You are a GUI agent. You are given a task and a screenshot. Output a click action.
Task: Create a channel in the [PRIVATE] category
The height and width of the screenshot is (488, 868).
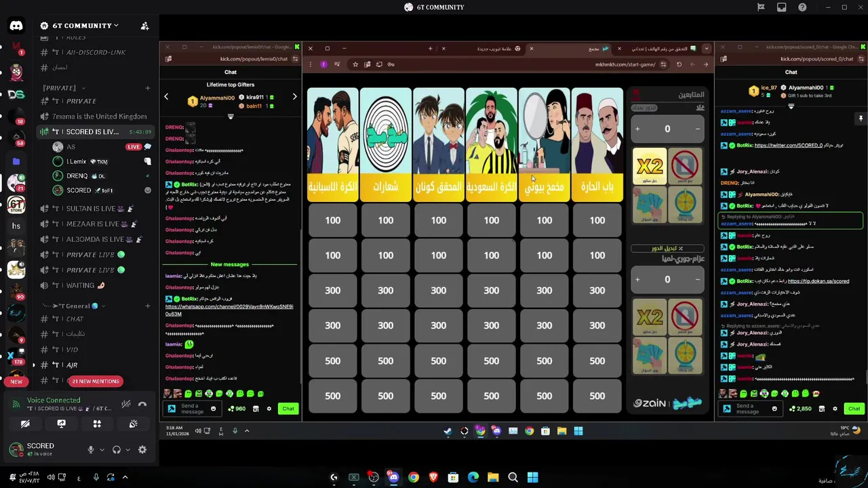(x=147, y=88)
